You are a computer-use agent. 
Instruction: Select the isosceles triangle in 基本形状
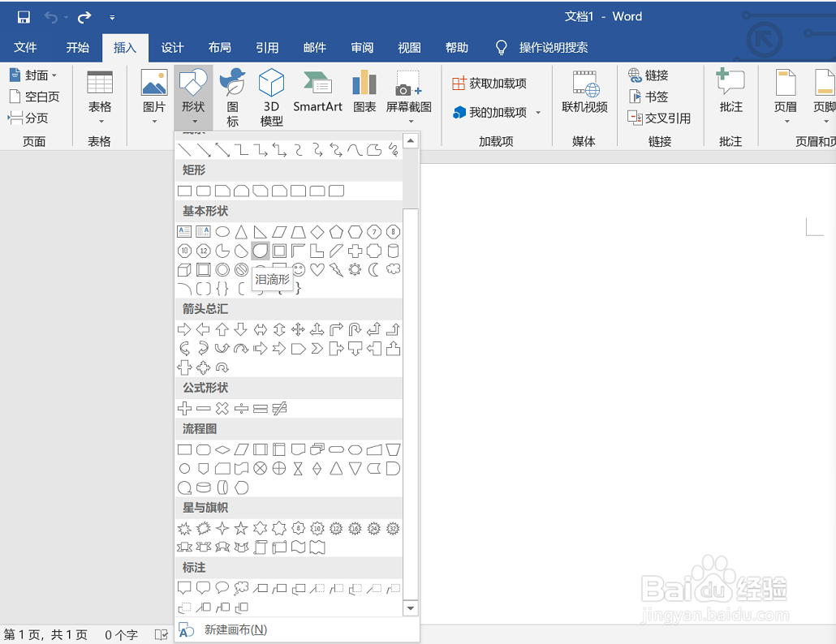point(242,232)
